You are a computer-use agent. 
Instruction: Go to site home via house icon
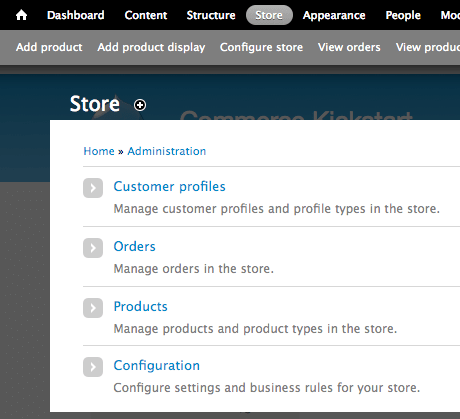coord(21,15)
